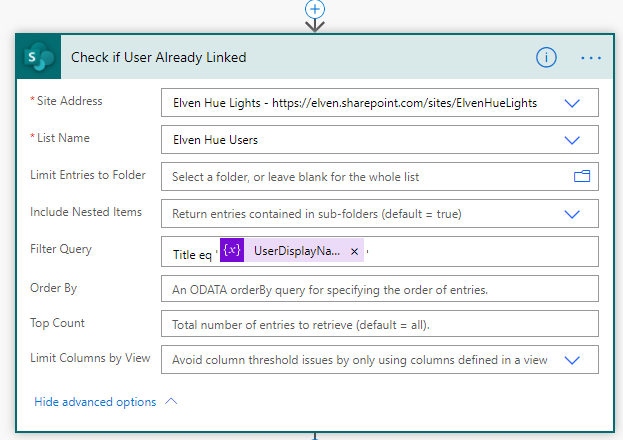
Task: Click the Limit Entries to Folder label
Action: pyautogui.click(x=88, y=175)
